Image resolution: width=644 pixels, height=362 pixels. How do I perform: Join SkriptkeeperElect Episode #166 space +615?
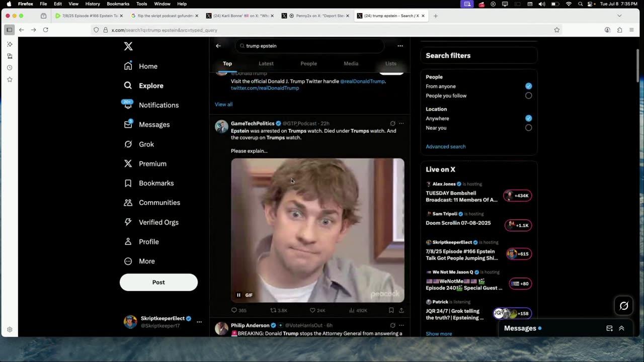pyautogui.click(x=519, y=254)
